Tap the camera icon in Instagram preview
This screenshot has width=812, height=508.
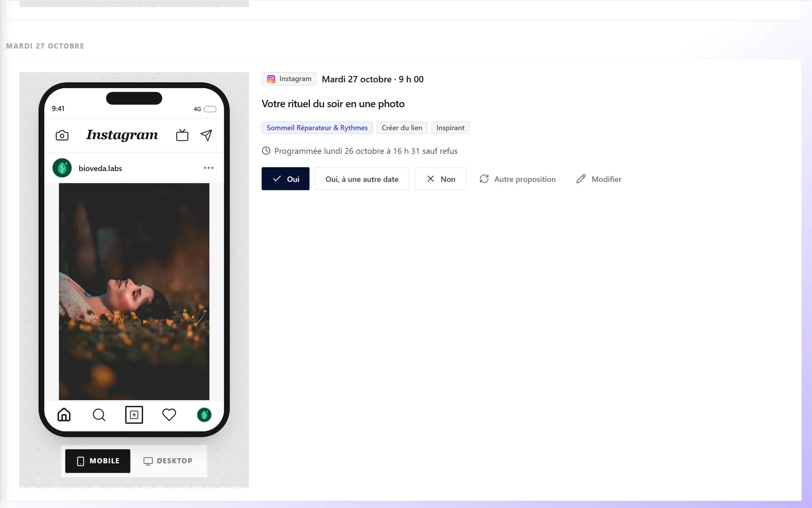(62, 135)
